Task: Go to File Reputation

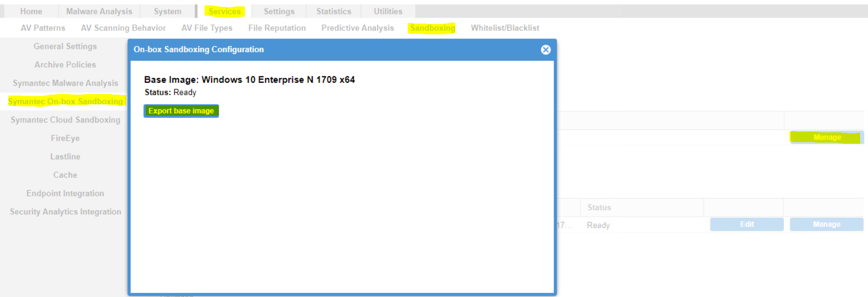Action: (277, 28)
